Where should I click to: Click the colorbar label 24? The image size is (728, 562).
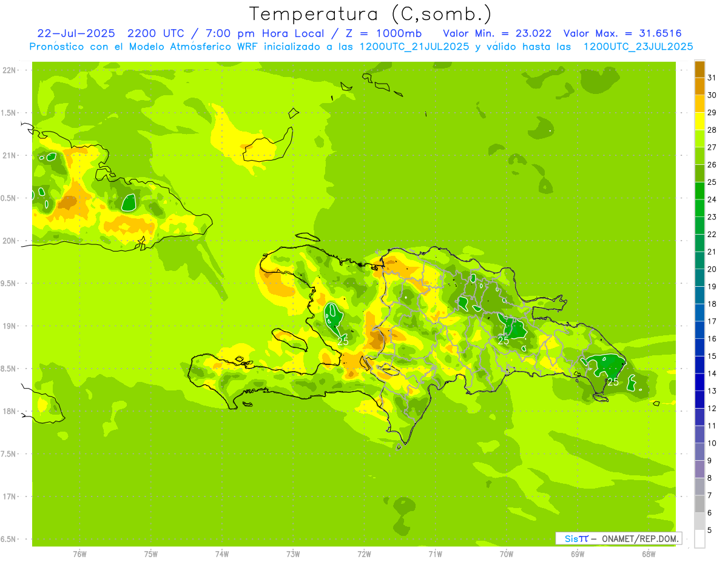click(712, 199)
